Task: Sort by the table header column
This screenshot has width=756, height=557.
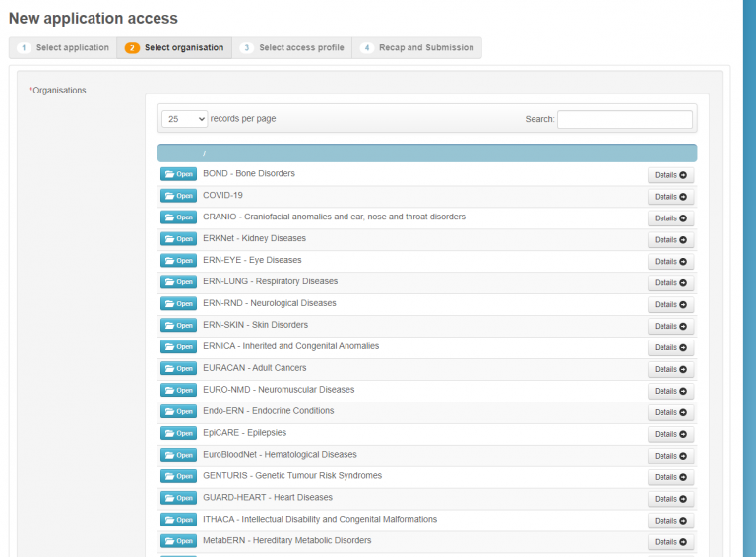Action: click(x=427, y=154)
